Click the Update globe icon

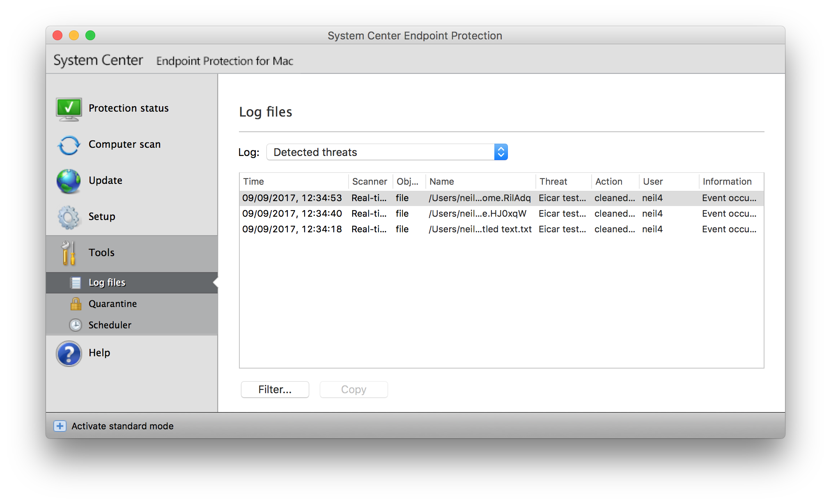[69, 181]
